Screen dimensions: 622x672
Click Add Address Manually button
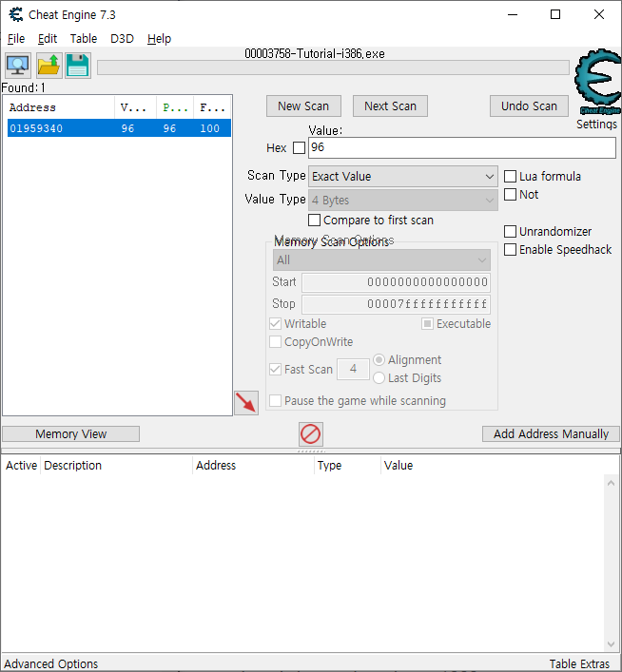pos(551,433)
